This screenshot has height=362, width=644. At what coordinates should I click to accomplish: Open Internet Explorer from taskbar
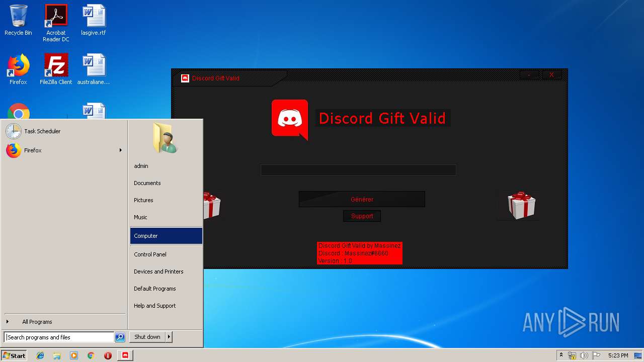(40, 355)
